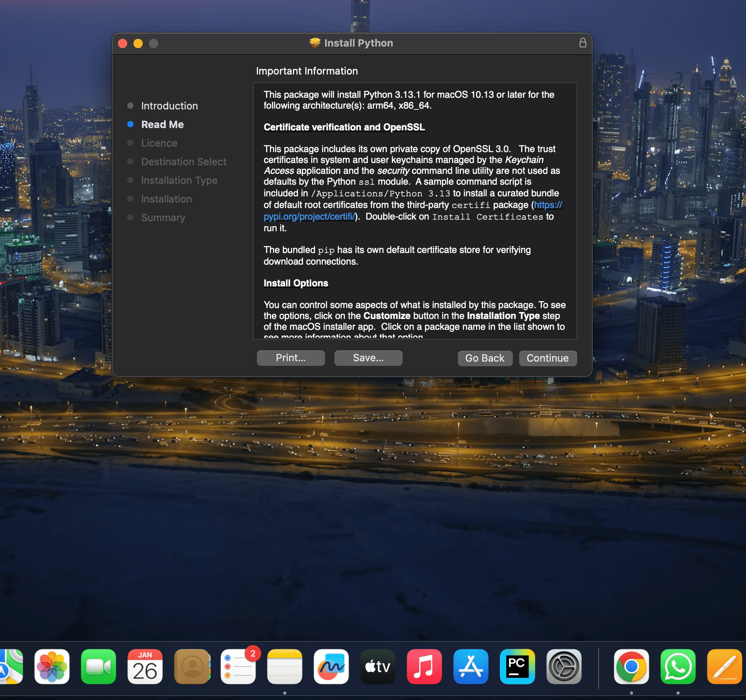Open Google Chrome from the Dock

632,667
